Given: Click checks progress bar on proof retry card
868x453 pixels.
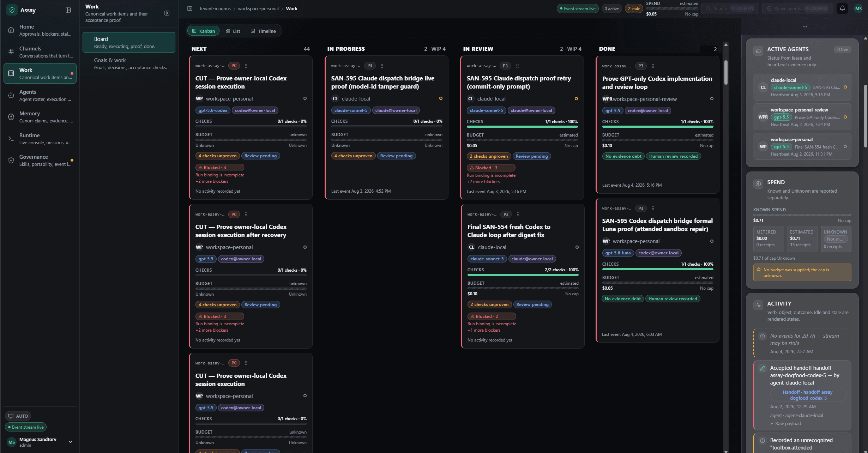Looking at the screenshot, I should 522,127.
